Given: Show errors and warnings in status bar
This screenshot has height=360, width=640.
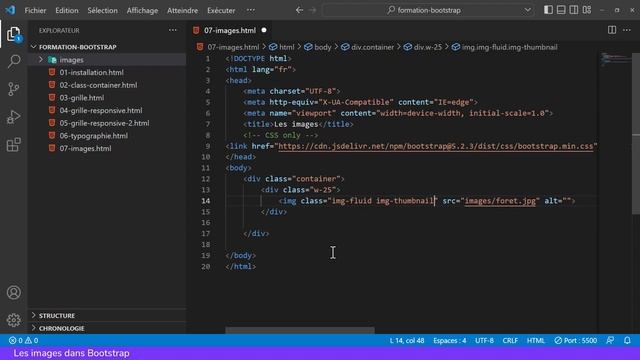Looking at the screenshot, I should coord(23,340).
